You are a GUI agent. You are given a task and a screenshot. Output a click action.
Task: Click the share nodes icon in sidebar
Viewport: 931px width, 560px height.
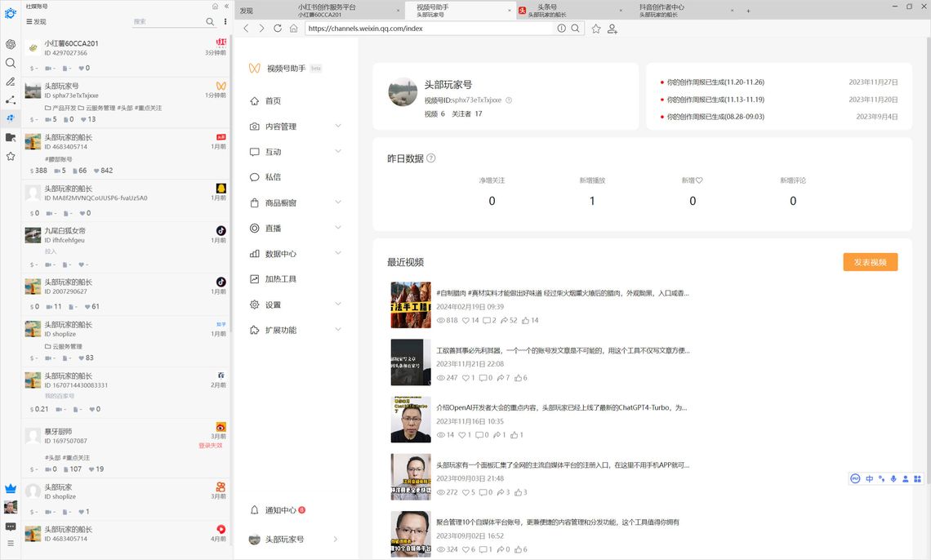click(11, 100)
